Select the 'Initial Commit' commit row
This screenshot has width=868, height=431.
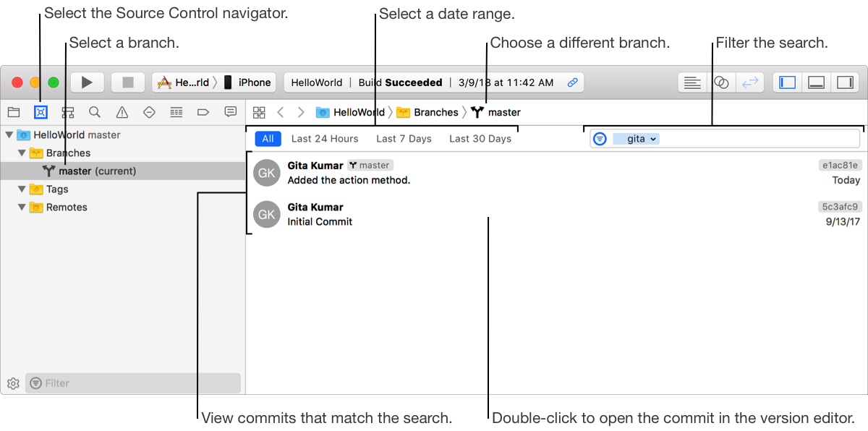556,214
